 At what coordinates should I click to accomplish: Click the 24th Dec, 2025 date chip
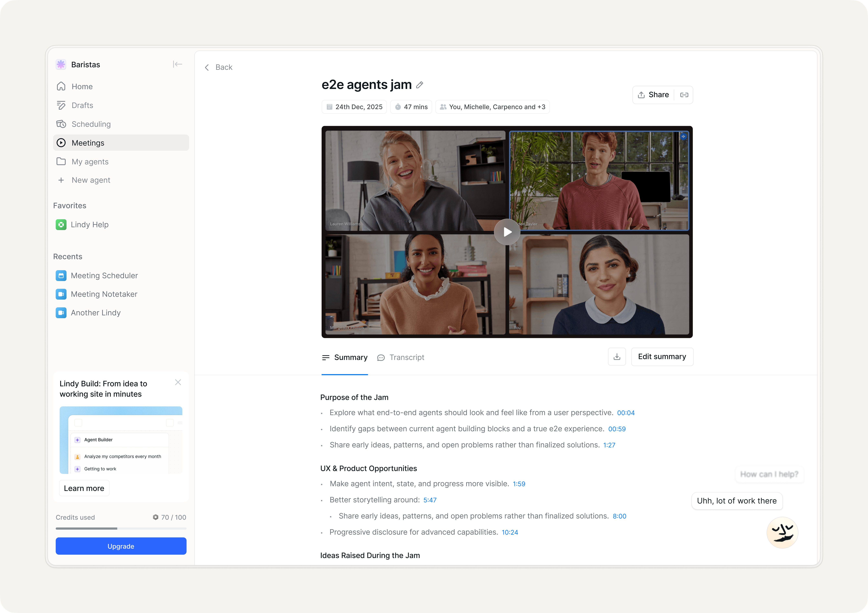point(354,107)
